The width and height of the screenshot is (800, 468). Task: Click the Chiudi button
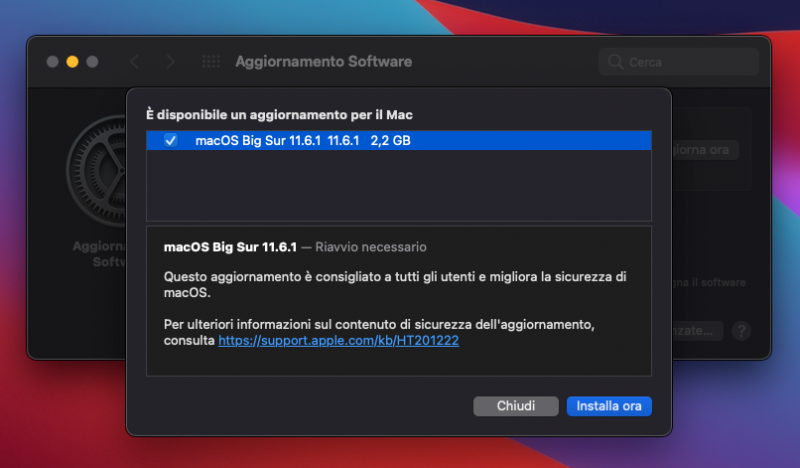[x=516, y=406]
